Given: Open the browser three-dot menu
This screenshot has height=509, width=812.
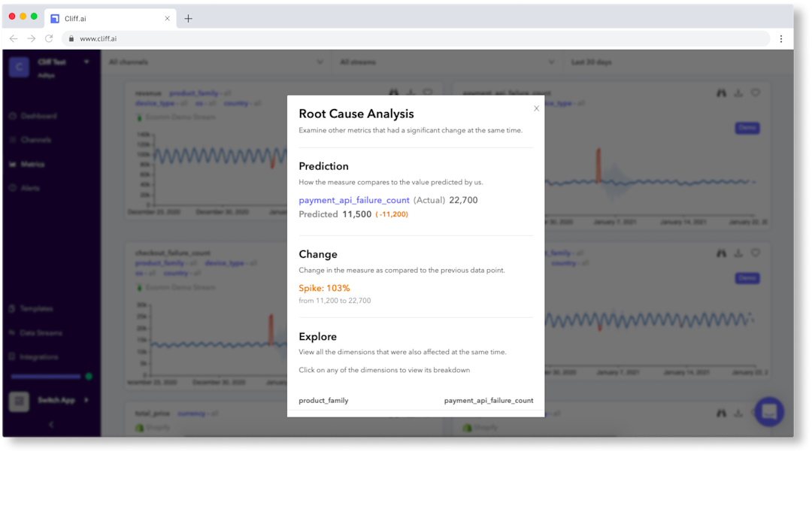Looking at the screenshot, I should (781, 39).
